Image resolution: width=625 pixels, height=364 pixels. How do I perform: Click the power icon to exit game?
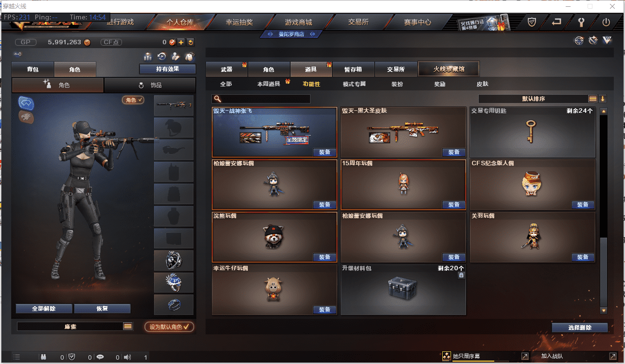(606, 22)
